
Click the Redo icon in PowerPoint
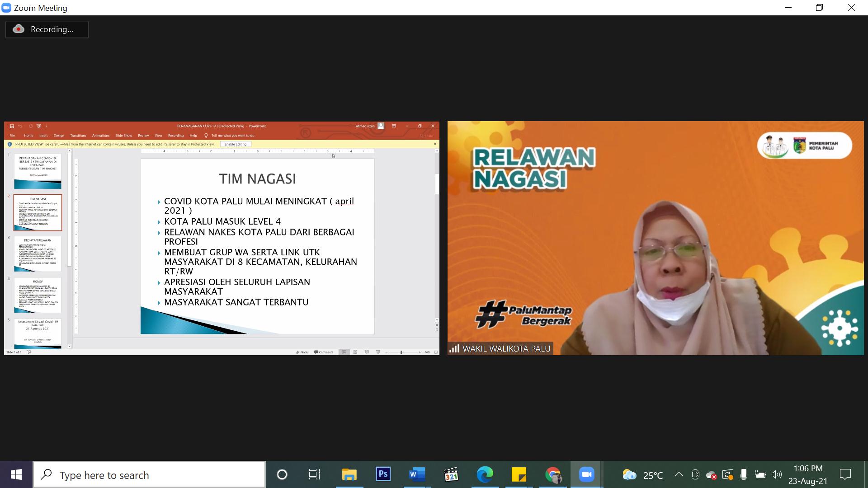(31, 126)
